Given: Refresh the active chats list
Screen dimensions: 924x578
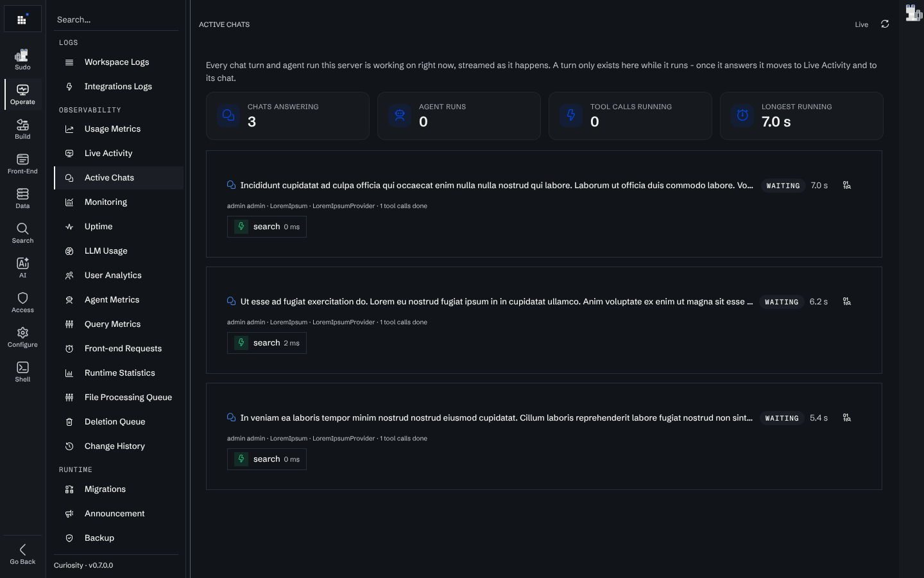Looking at the screenshot, I should pos(885,24).
